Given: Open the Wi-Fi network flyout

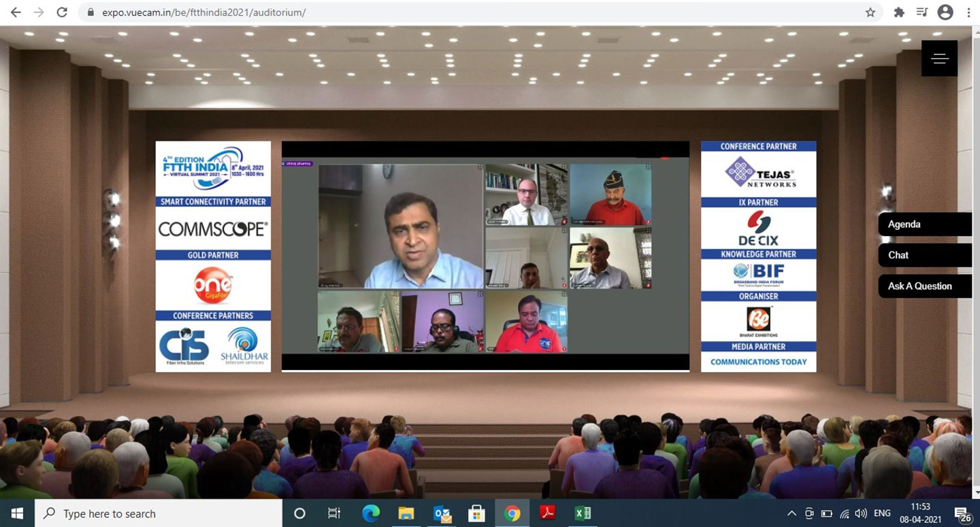Looking at the screenshot, I should click(x=845, y=513).
